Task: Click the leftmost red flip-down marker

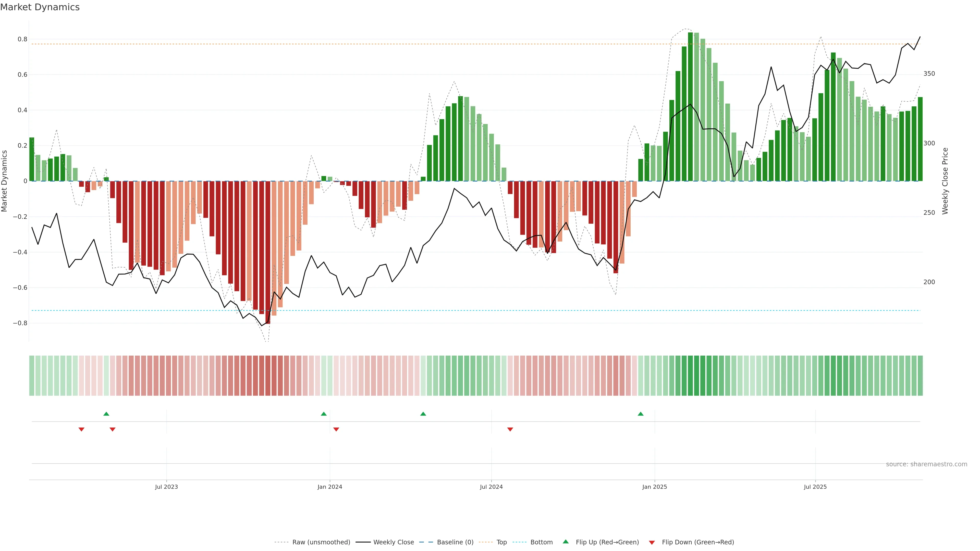Action: pyautogui.click(x=81, y=429)
